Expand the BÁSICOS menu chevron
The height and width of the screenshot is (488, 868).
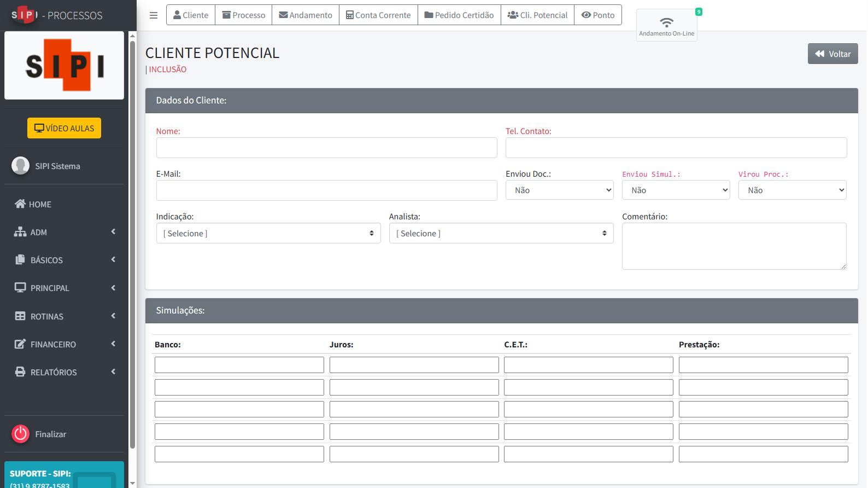113,259
